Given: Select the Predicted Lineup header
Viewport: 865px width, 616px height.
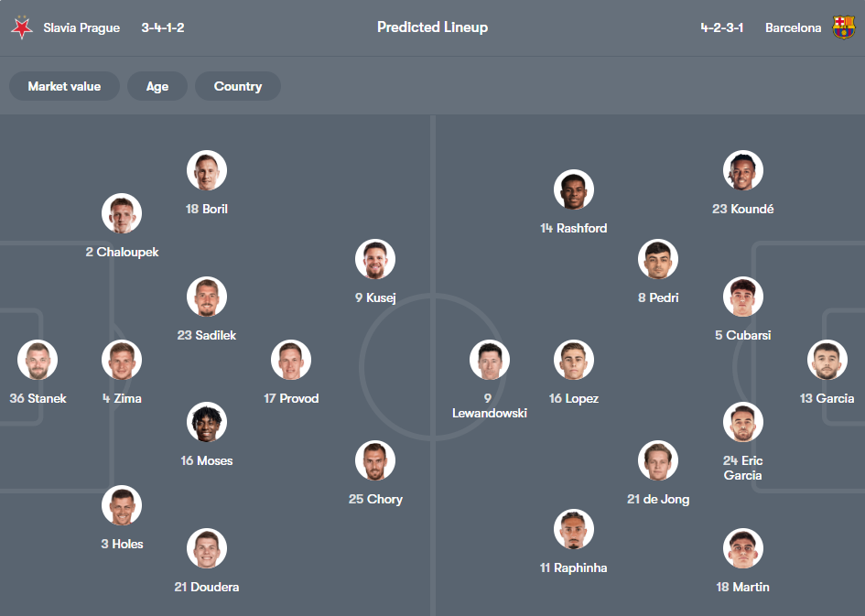Looking at the screenshot, I should [432, 27].
